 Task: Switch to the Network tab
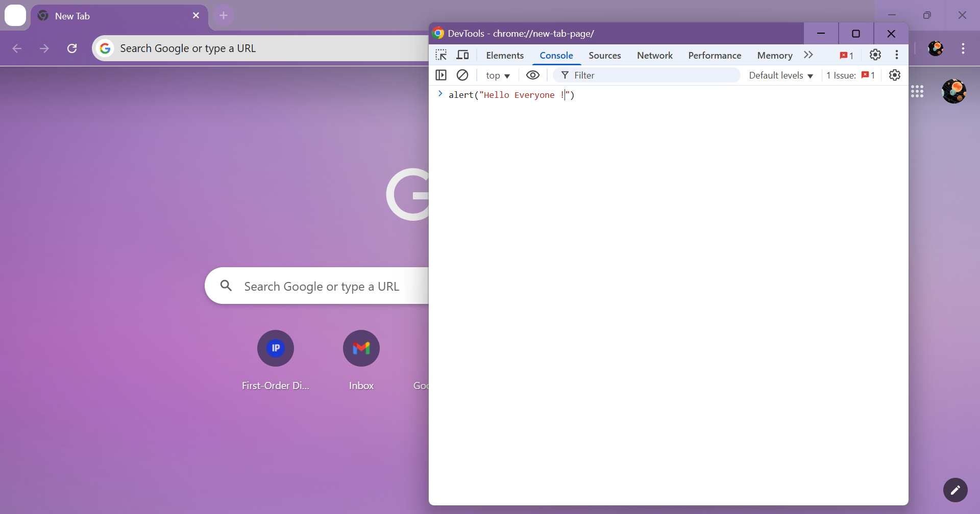click(655, 55)
